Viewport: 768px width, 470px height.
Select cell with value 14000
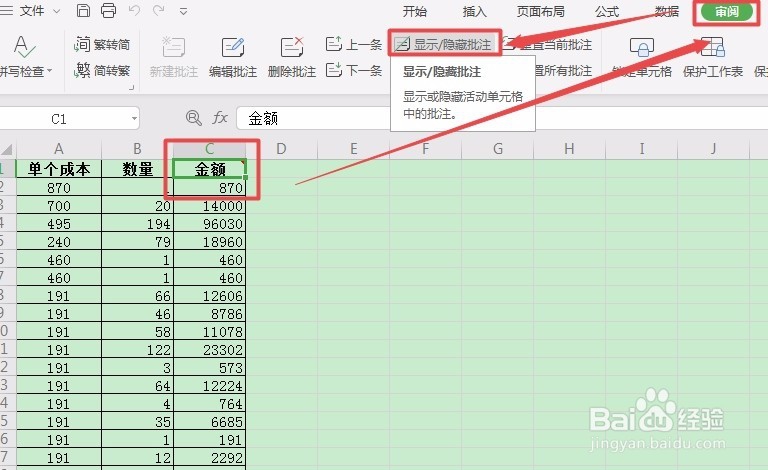pyautogui.click(x=209, y=206)
